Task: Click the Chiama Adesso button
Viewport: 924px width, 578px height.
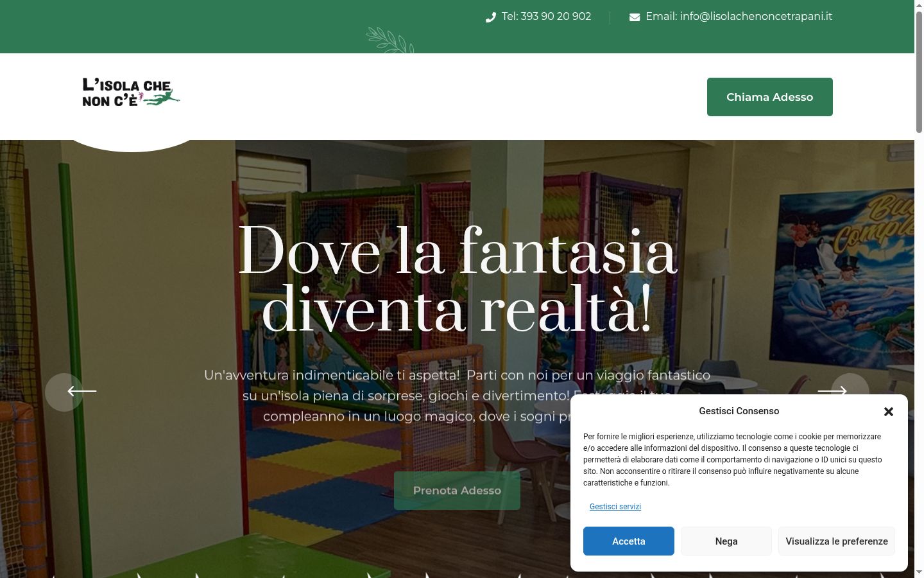Action: tap(770, 97)
